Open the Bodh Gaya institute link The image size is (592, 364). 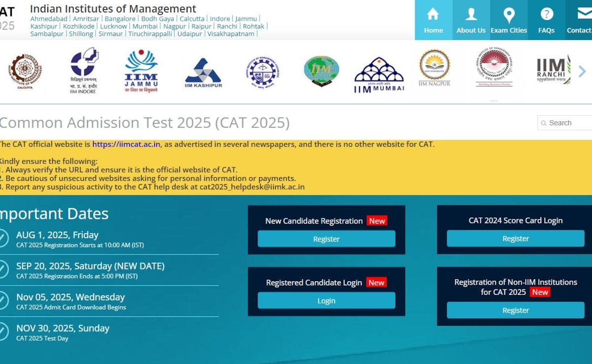[158, 19]
